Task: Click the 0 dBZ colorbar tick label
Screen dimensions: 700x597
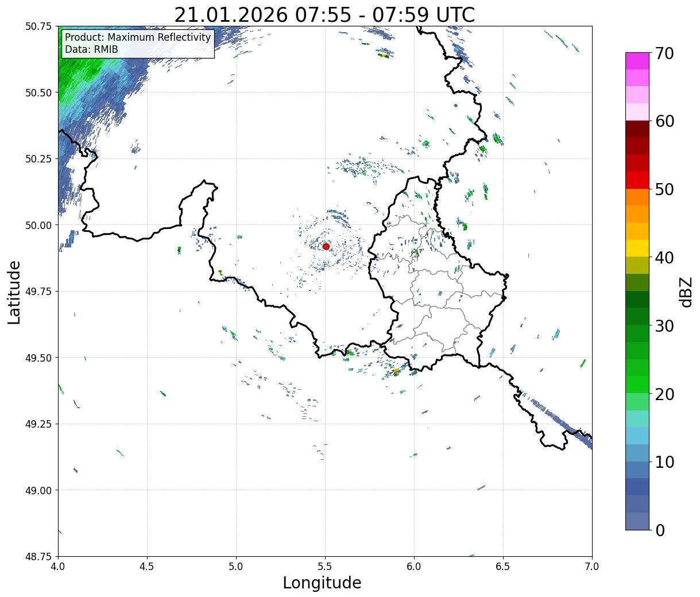Action: [660, 530]
